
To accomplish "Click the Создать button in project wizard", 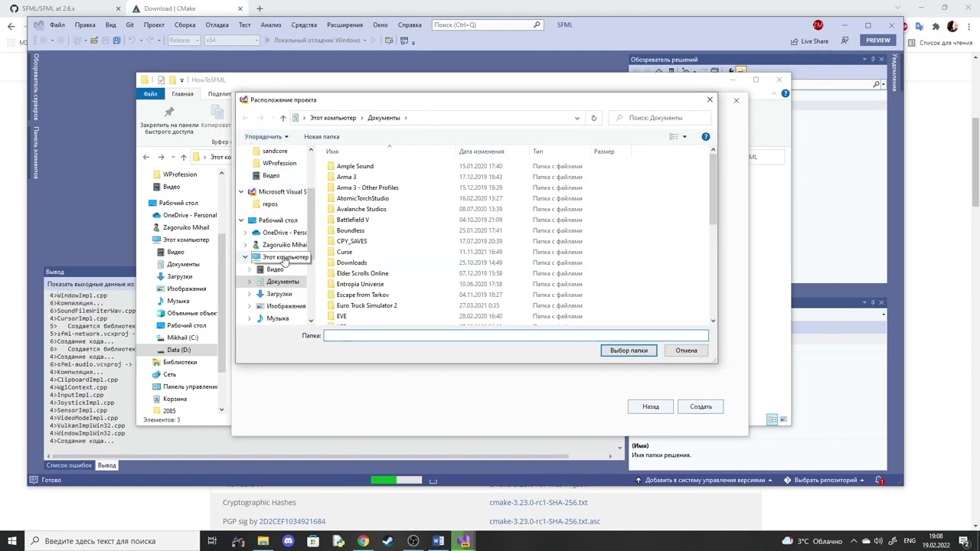I will pyautogui.click(x=701, y=406).
